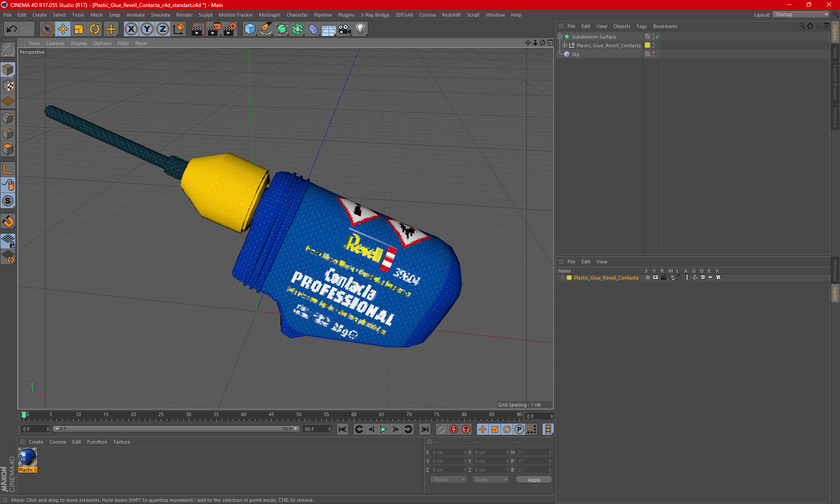Screen dimensions: 840x504
Task: Open Object Manager Tags menu
Action: coord(641,26)
